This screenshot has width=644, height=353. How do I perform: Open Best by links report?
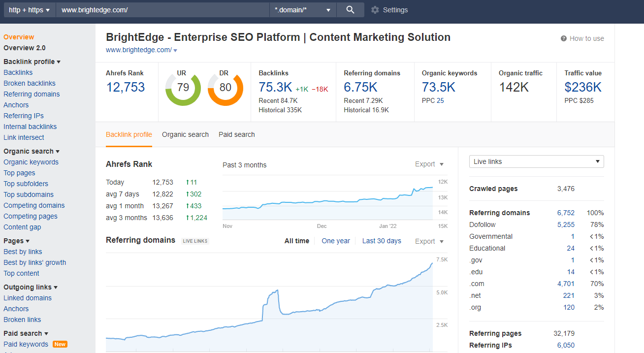coord(23,252)
